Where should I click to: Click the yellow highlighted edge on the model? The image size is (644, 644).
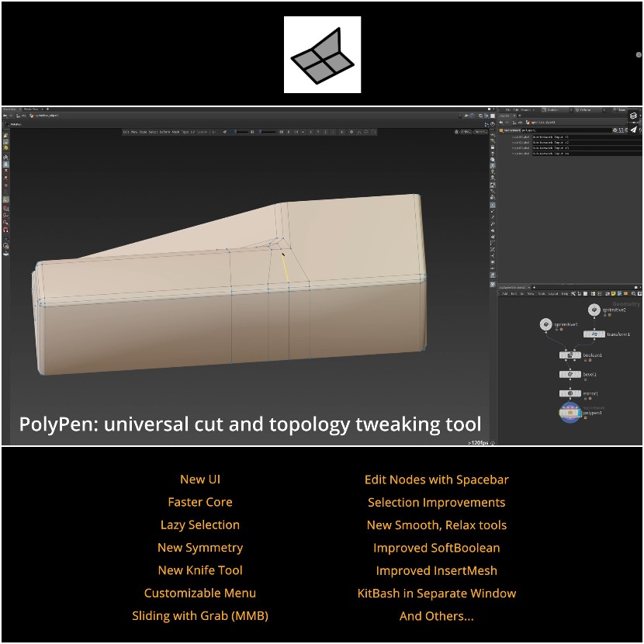click(285, 268)
